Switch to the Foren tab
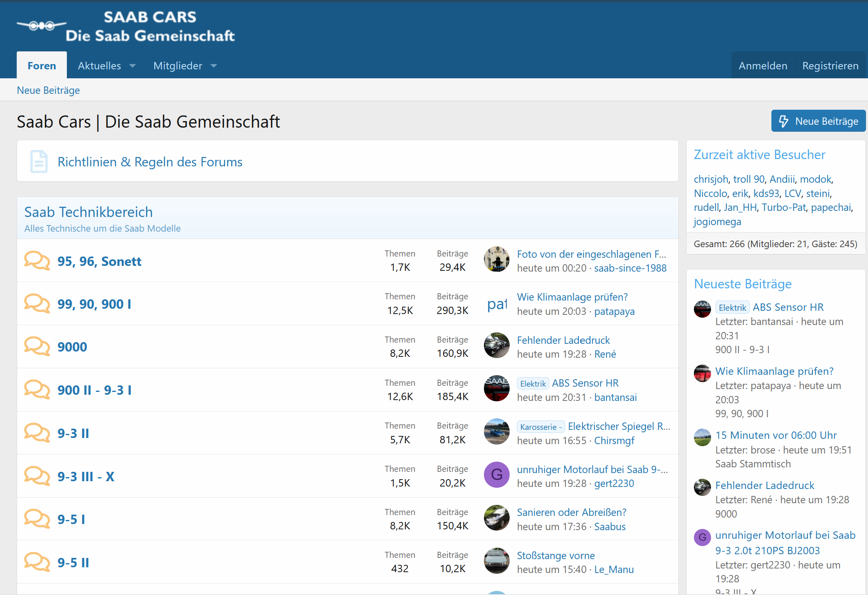 point(42,65)
